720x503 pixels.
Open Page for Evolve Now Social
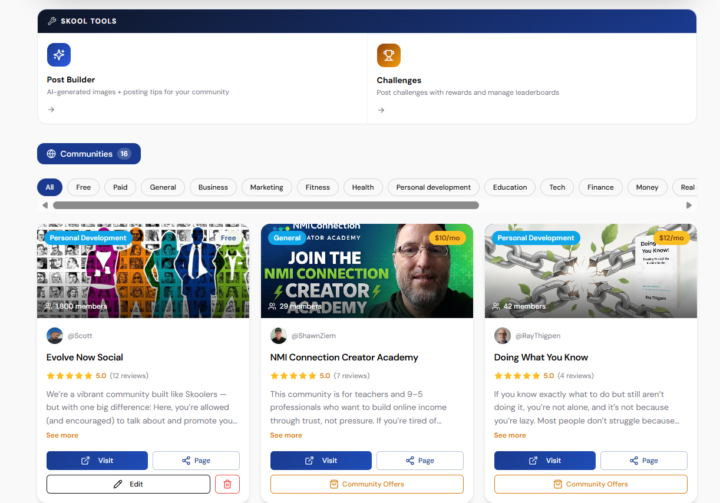click(x=196, y=461)
